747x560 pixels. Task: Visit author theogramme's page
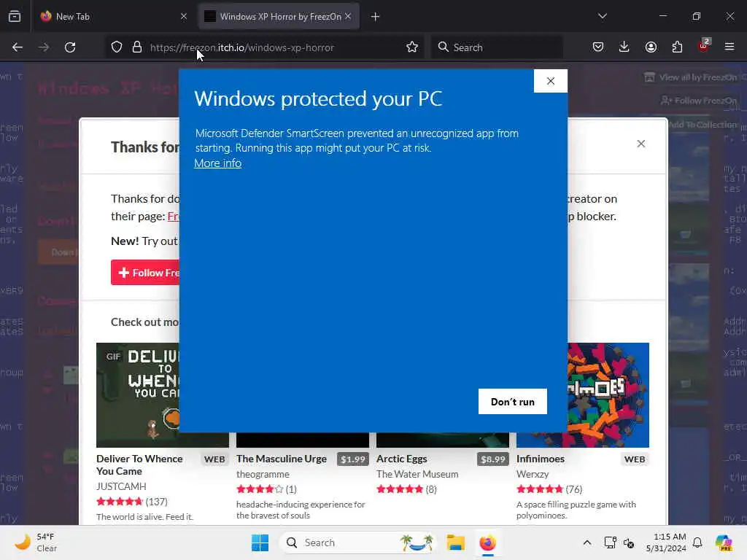(263, 474)
